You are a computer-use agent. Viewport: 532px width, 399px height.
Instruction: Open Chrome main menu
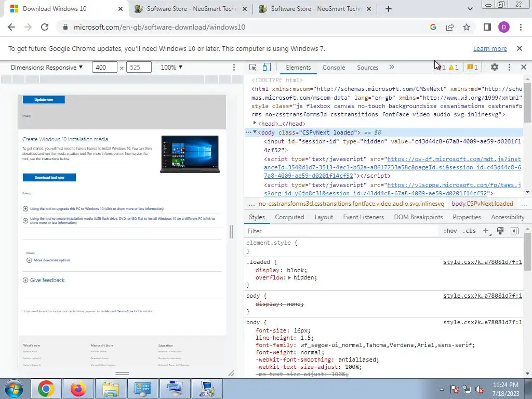(x=521, y=27)
